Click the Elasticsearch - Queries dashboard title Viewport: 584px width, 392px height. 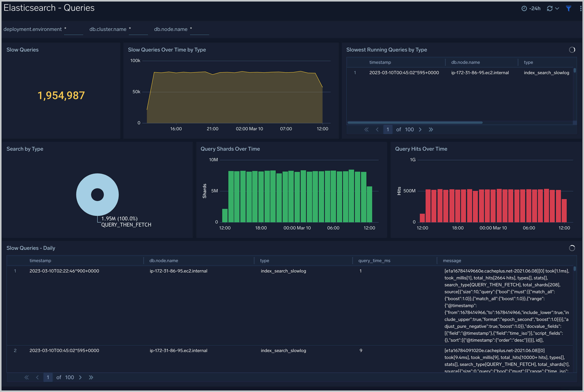click(x=49, y=8)
